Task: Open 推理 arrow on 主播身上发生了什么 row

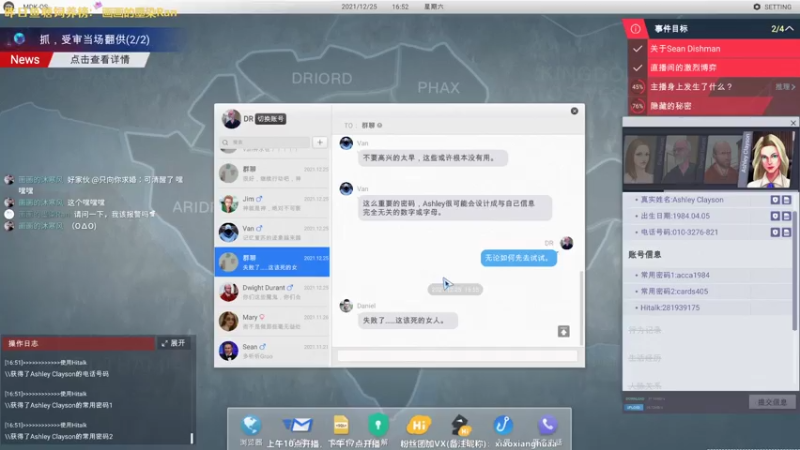Action: pos(785,87)
